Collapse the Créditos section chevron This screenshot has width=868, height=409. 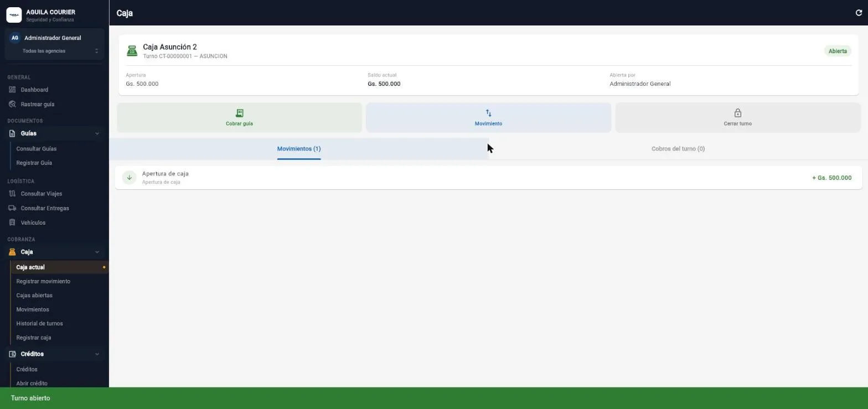(97, 354)
